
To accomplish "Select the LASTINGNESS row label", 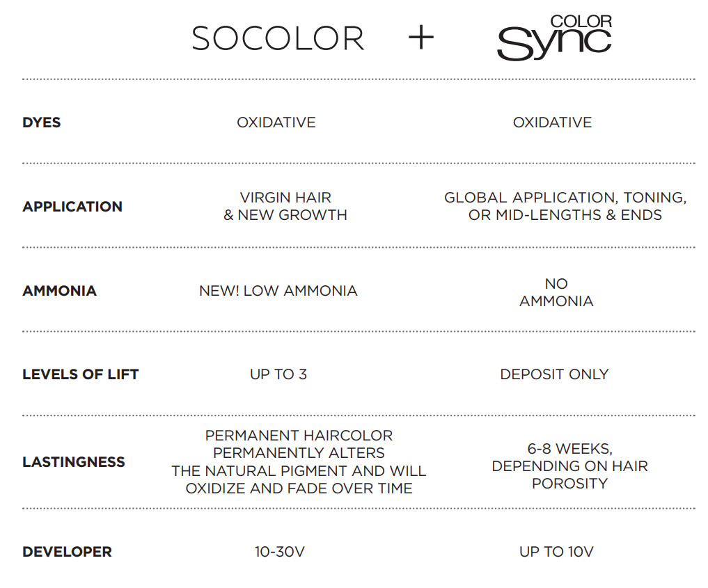I will click(74, 462).
